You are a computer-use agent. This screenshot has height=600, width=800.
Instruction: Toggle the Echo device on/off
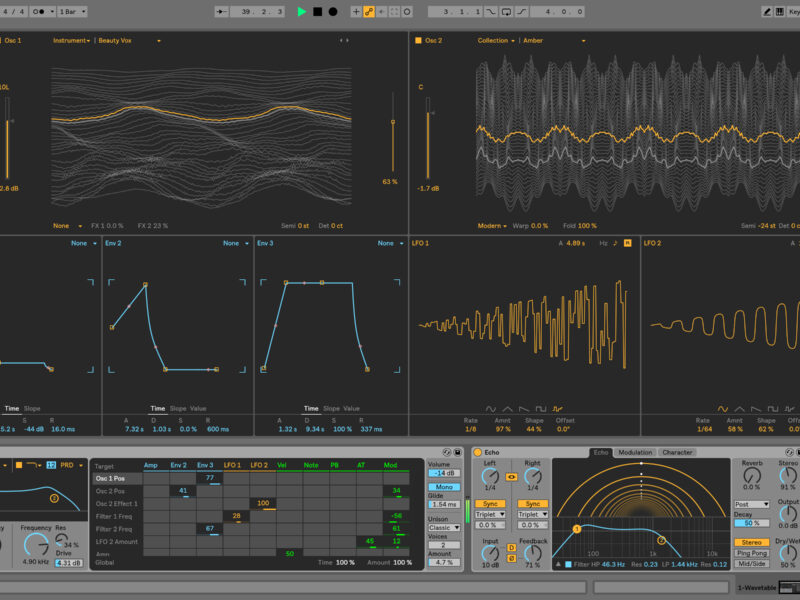point(478,453)
